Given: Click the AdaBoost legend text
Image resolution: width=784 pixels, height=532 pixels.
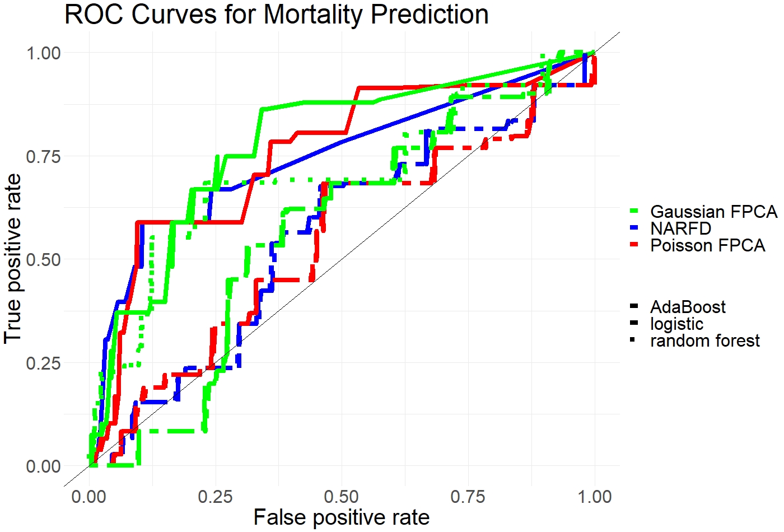Looking at the screenshot, I should pos(688,307).
